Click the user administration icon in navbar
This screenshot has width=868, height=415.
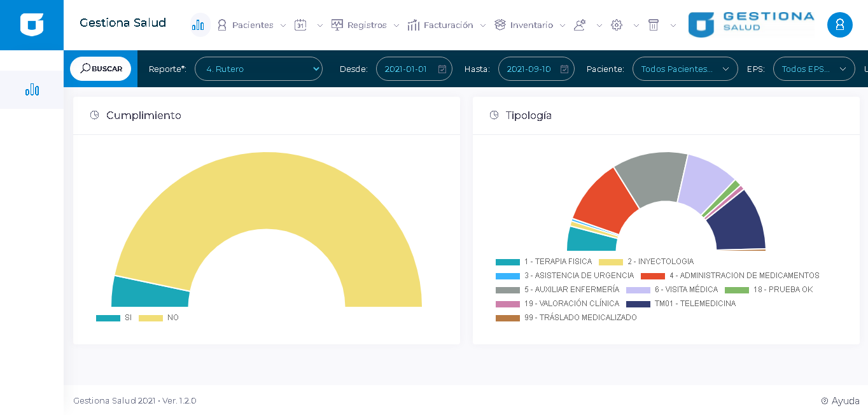click(580, 25)
